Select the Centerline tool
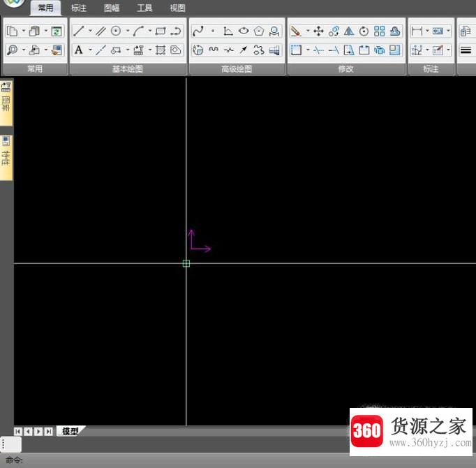This screenshot has height=468, width=476. 101,50
